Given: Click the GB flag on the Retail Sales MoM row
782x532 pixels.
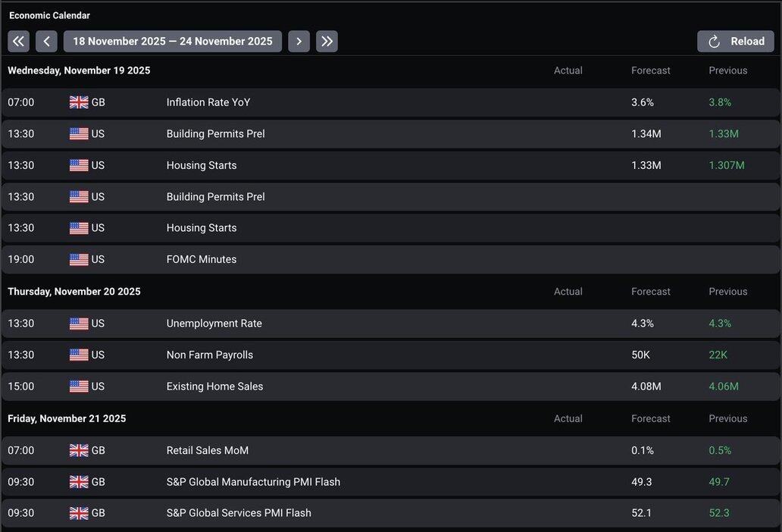Looking at the screenshot, I should 79,450.
